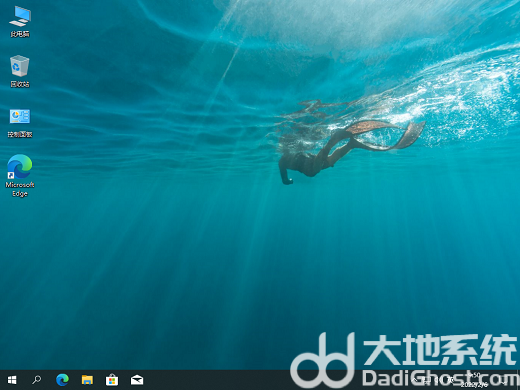Launch Edge from the taskbar
The height and width of the screenshot is (390, 520).
pos(62,380)
